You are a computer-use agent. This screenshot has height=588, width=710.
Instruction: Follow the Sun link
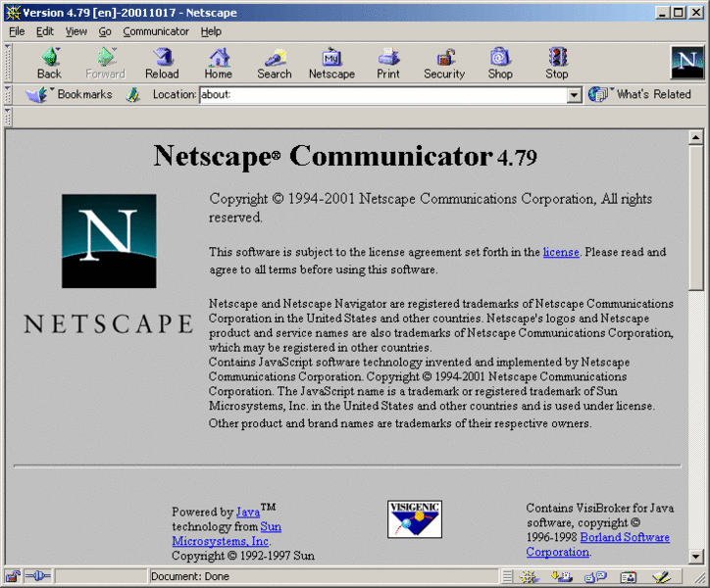click(271, 526)
